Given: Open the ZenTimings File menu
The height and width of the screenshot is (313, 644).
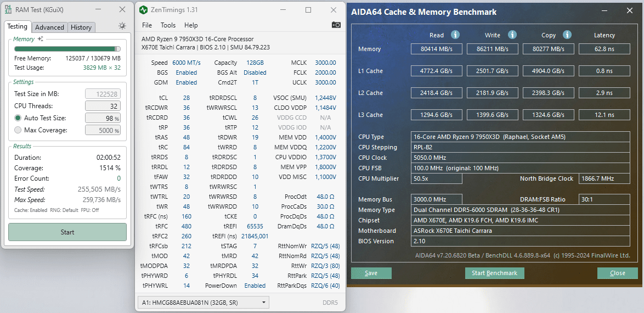Looking at the screenshot, I should click(147, 25).
